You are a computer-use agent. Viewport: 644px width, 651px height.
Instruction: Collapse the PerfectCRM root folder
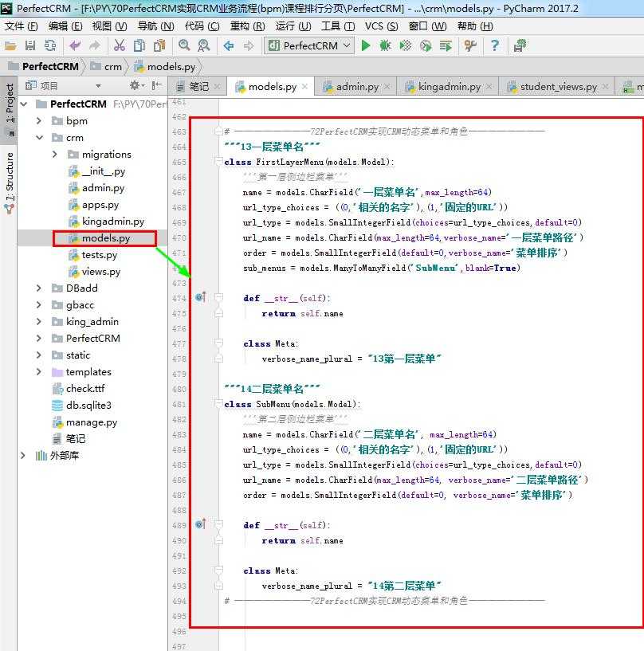(x=24, y=104)
